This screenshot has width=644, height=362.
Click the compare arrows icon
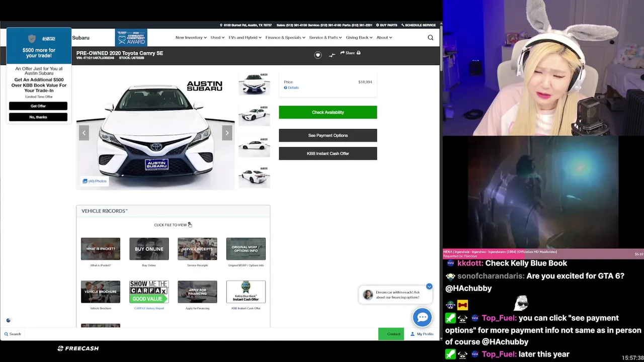(332, 55)
